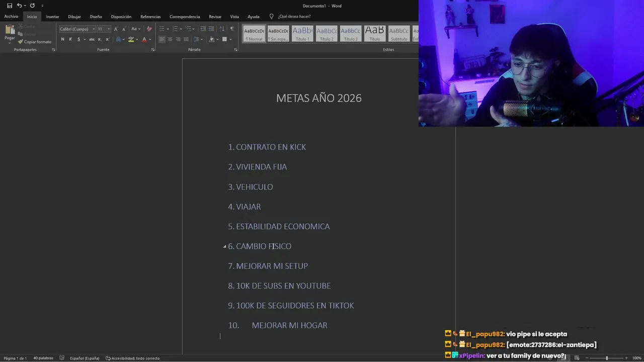This screenshot has height=362, width=644.
Task: Click the sort A-Z icon
Action: (x=222, y=29)
